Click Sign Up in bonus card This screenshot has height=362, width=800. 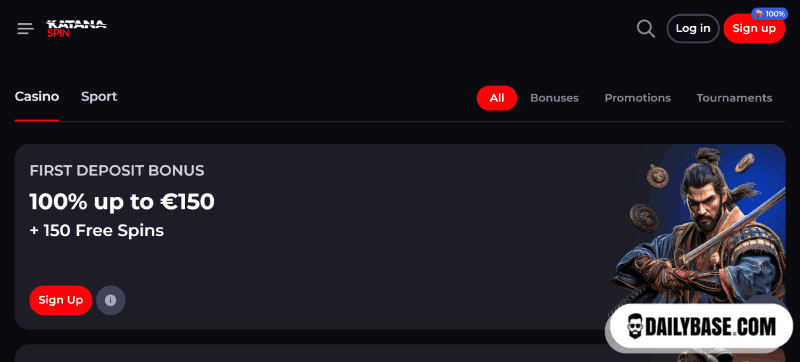(61, 300)
